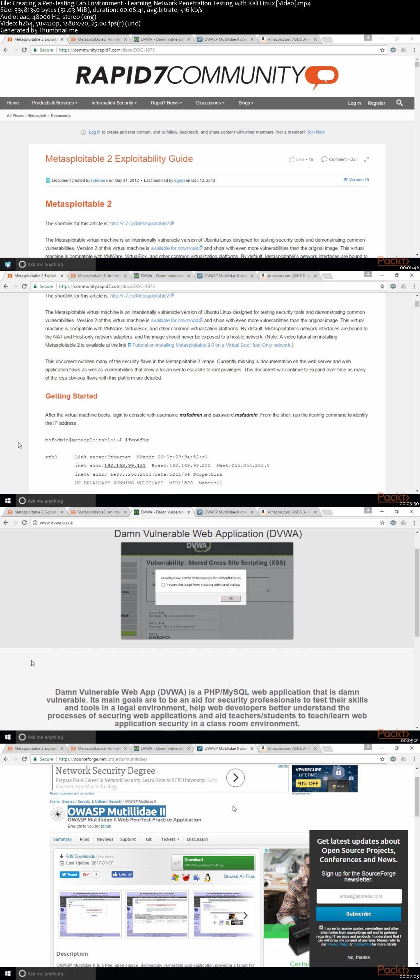Click Register in the Rapid7 navbar

tap(376, 103)
